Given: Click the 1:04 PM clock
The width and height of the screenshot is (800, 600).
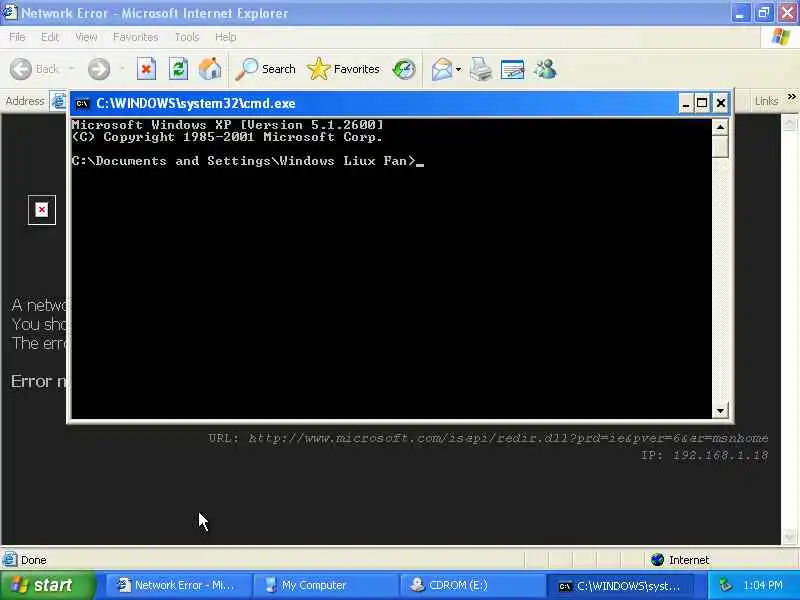Looking at the screenshot, I should [763, 585].
